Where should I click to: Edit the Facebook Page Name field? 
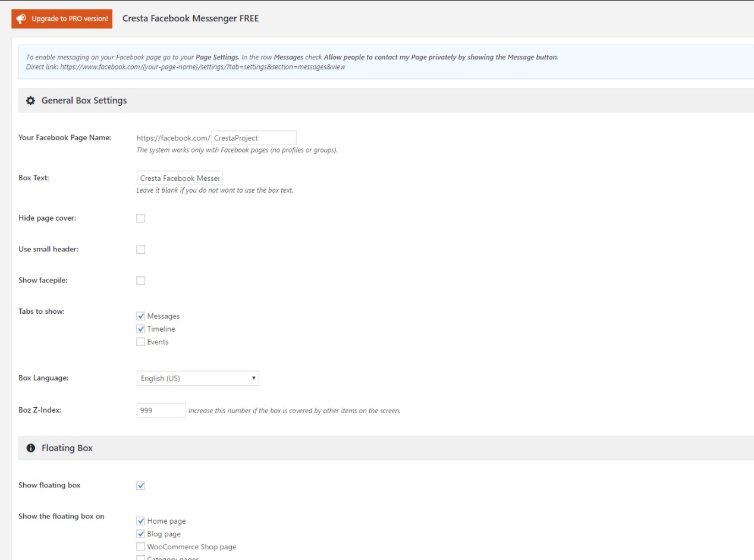[254, 138]
